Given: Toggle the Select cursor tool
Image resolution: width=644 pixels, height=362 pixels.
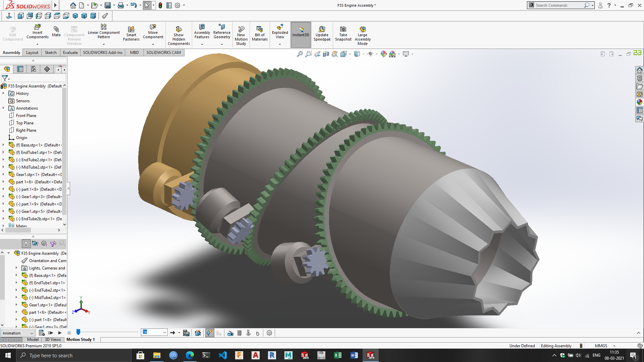Looking at the screenshot, I should pyautogui.click(x=147, y=5).
